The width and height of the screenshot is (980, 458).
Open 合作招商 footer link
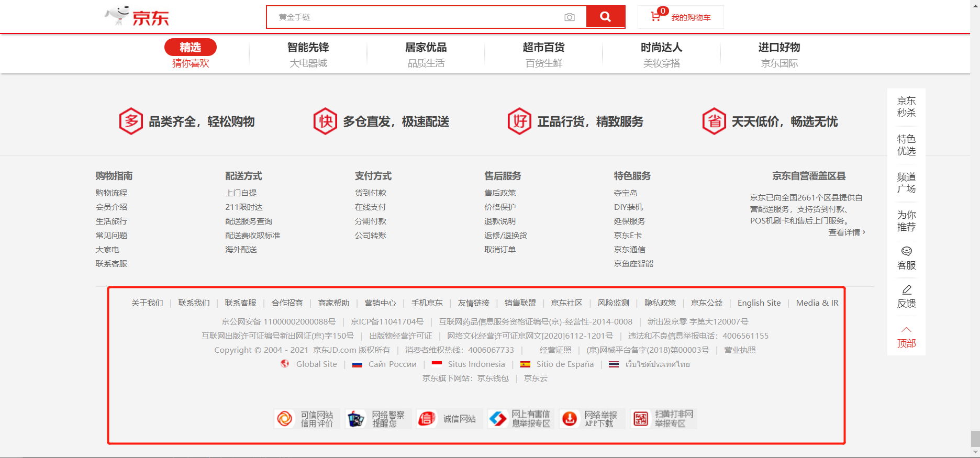(287, 303)
